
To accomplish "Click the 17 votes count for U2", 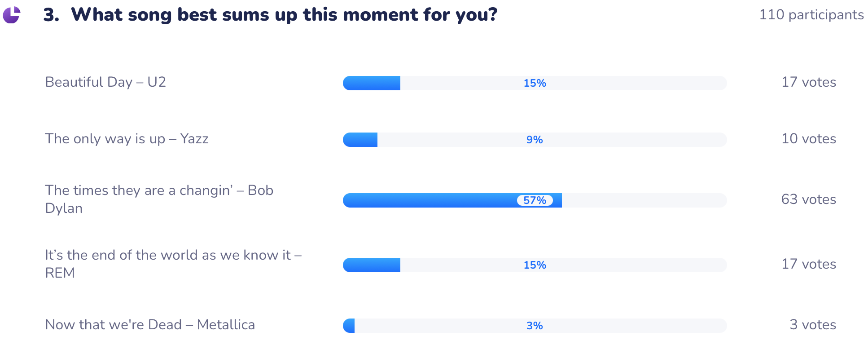I will (808, 82).
